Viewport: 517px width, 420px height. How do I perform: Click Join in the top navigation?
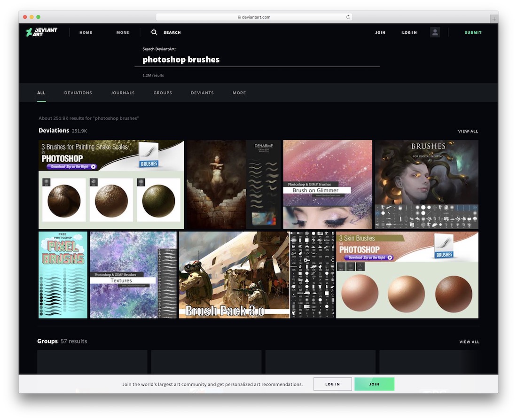click(380, 32)
